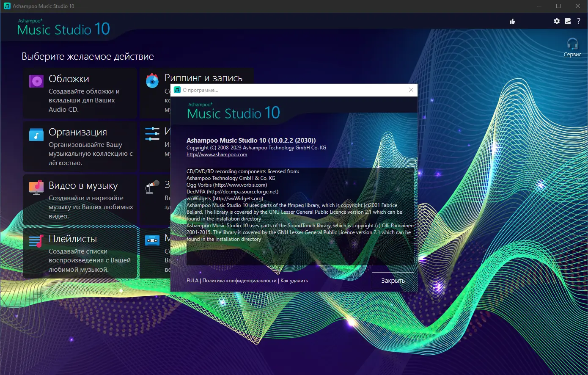Viewport: 588px width, 375px height.
Task: Click the skin icon beside the gear
Action: 568,21
